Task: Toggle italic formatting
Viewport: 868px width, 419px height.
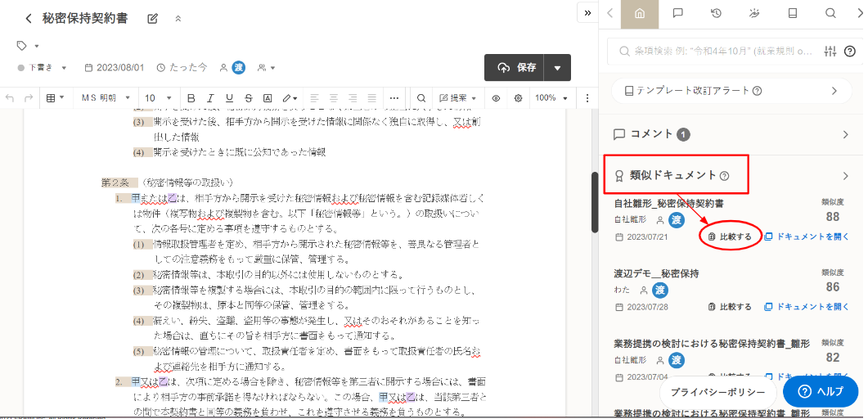Action: (210, 98)
